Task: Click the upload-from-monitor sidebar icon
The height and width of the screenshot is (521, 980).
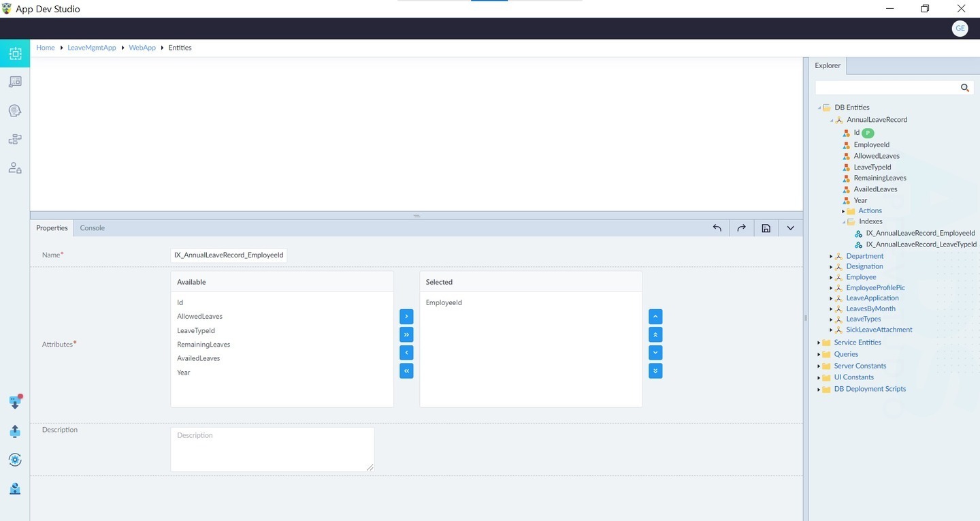Action: pos(15,431)
